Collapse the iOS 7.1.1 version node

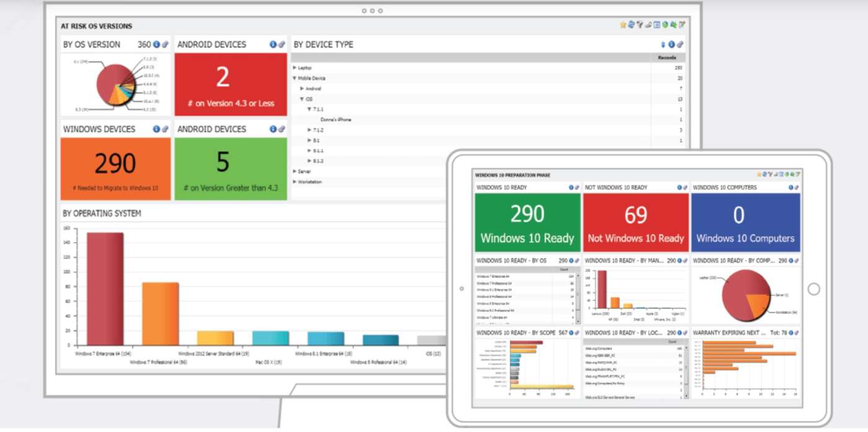(x=310, y=109)
